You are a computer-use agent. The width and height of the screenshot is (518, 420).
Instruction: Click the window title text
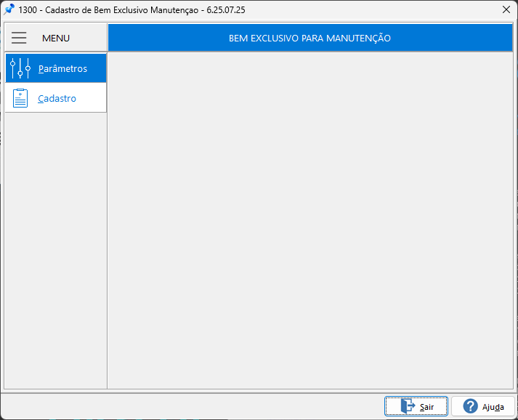click(x=131, y=10)
